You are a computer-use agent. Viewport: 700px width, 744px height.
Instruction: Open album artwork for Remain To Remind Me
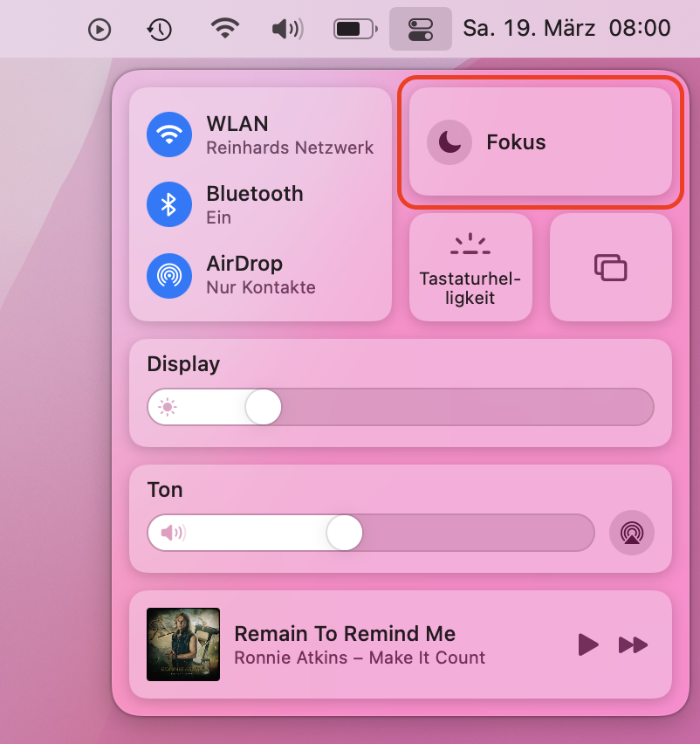pos(183,644)
